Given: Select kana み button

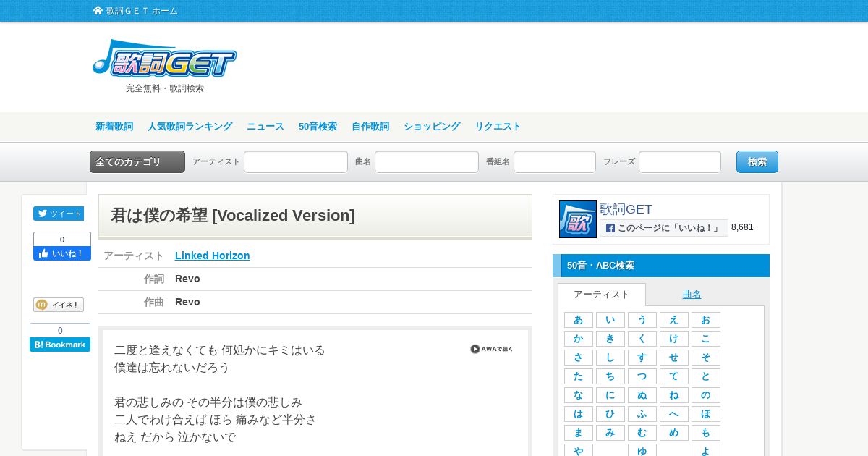Looking at the screenshot, I should point(610,433).
